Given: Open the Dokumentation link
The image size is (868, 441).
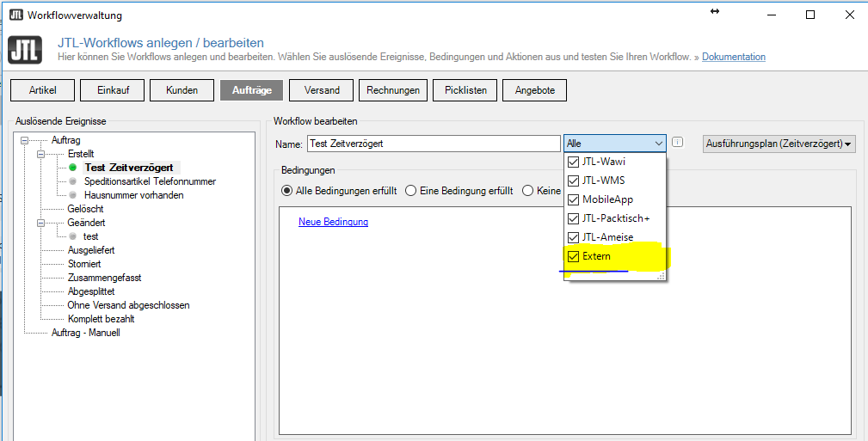Looking at the screenshot, I should pyautogui.click(x=734, y=57).
